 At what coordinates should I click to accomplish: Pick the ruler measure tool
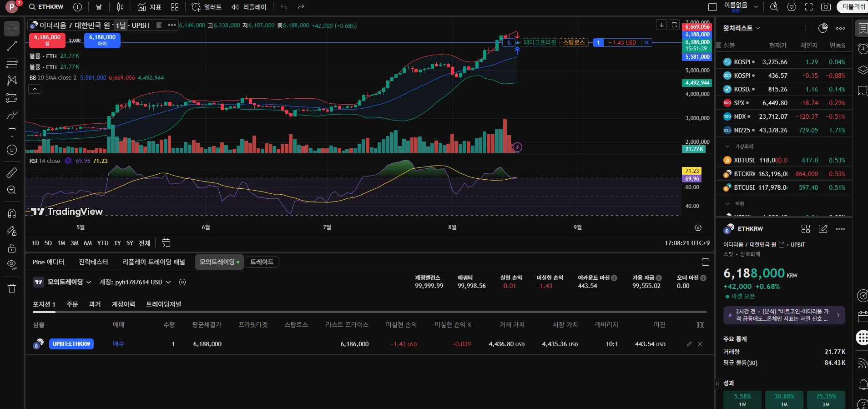12,173
